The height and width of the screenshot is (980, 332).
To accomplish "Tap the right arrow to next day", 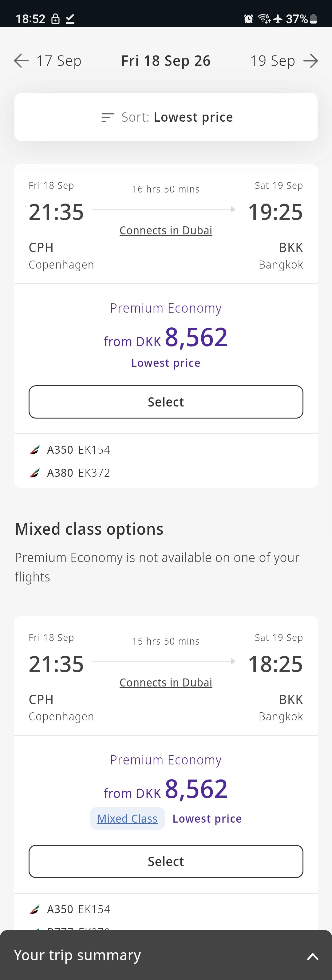I will (311, 60).
